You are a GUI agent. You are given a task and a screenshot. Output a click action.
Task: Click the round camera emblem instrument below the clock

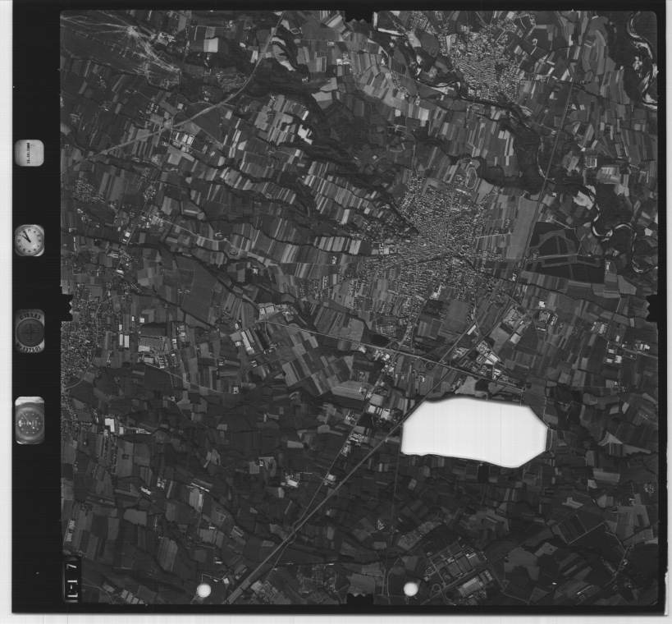click(x=30, y=330)
